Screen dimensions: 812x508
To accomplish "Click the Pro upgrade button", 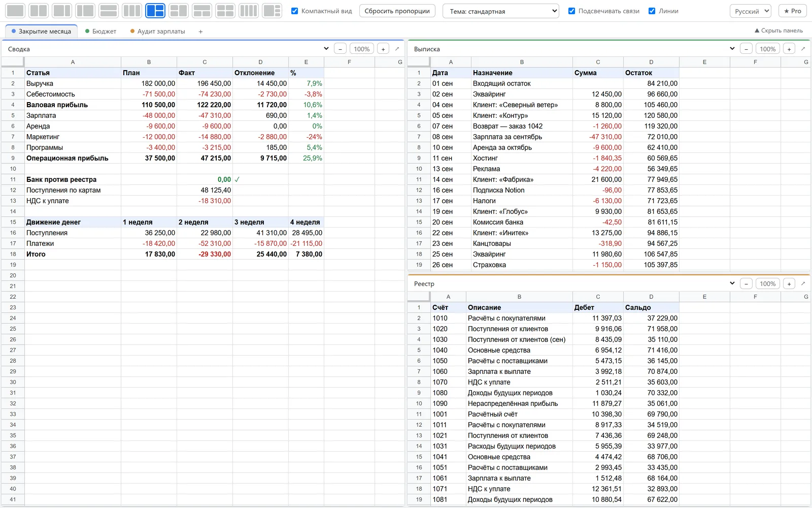I will (792, 11).
